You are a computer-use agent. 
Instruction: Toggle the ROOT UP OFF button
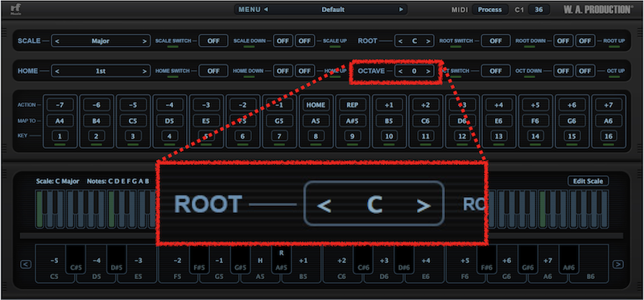pos(585,41)
